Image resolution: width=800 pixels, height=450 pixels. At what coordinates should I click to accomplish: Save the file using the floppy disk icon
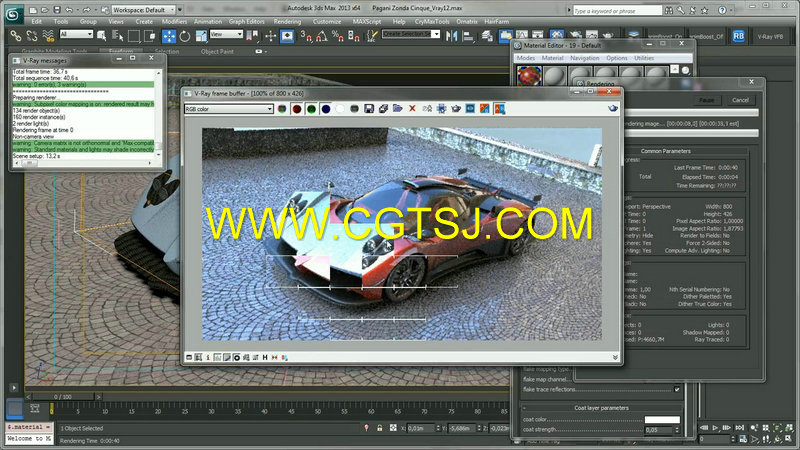(x=57, y=10)
